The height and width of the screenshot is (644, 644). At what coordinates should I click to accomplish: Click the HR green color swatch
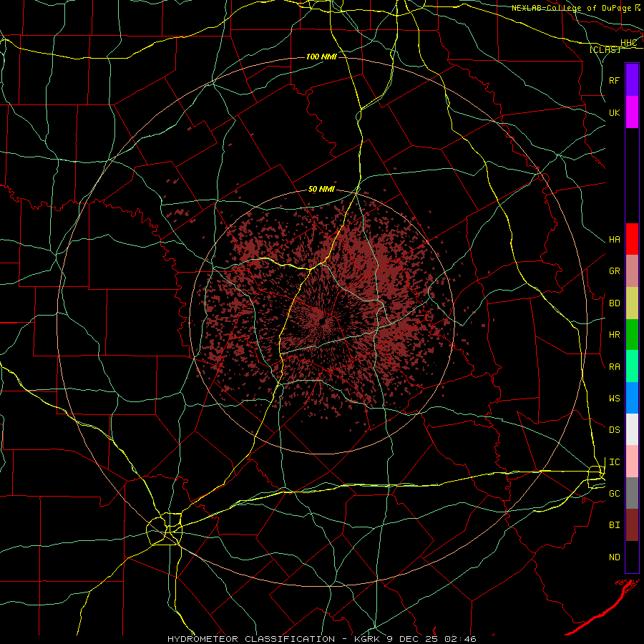coord(632,335)
